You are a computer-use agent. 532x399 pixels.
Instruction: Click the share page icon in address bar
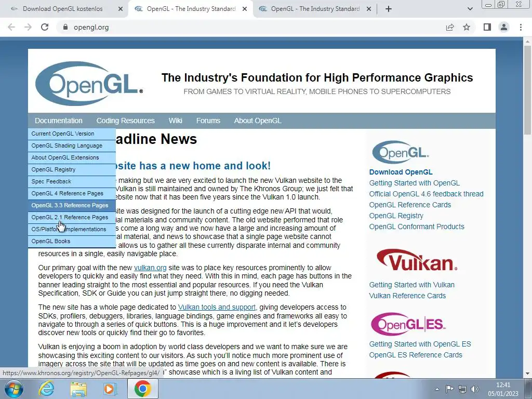coord(450,27)
